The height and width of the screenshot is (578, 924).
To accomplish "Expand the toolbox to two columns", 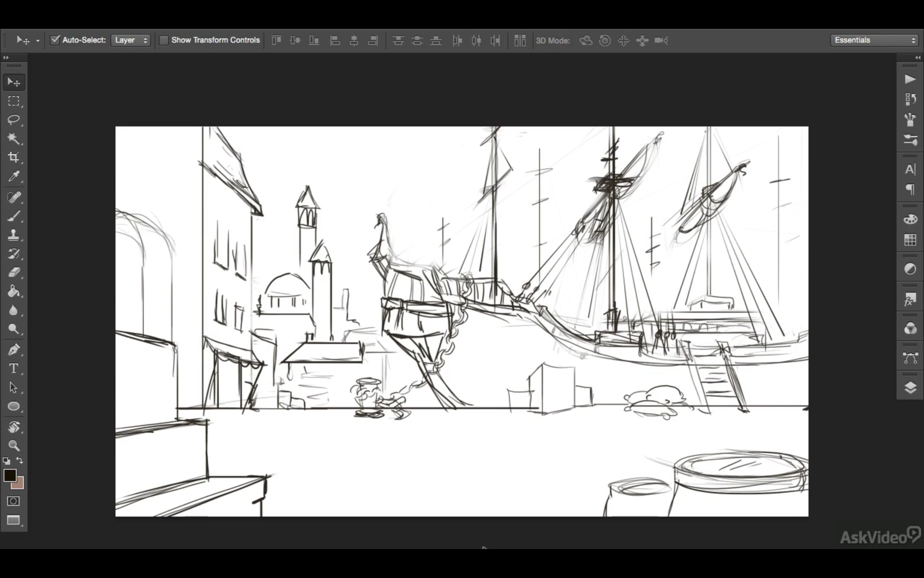I will tap(6, 57).
